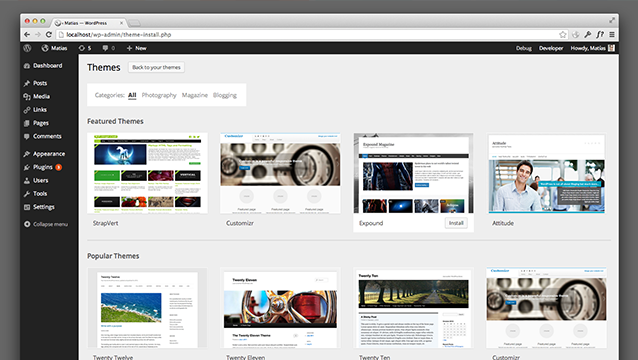
Task: Open the comments bubble in admin bar
Action: point(108,48)
